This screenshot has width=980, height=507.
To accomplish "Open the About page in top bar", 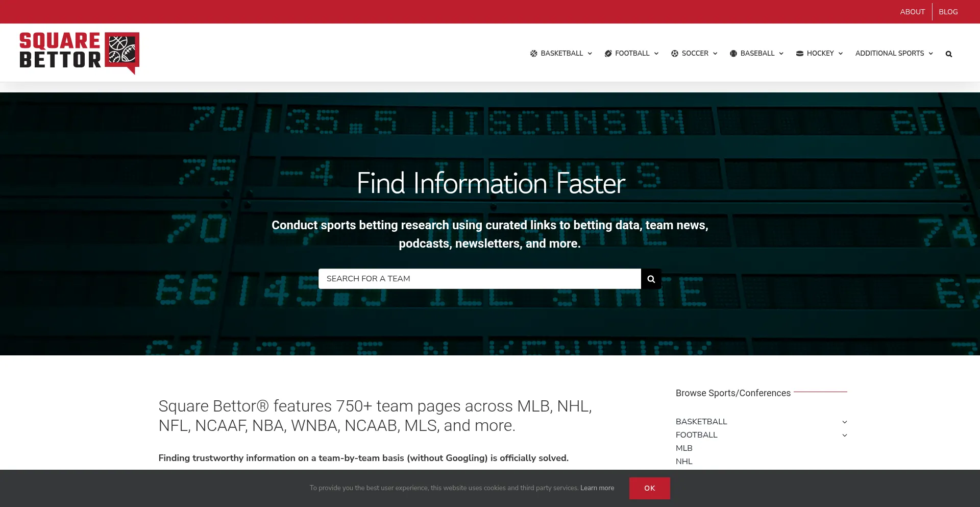I will 912,12.
